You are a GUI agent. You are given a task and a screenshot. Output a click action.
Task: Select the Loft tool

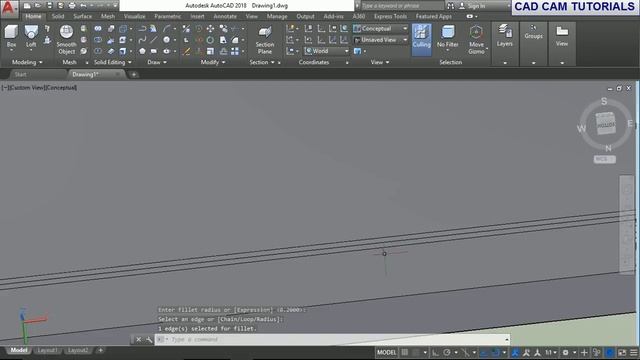tap(31, 37)
